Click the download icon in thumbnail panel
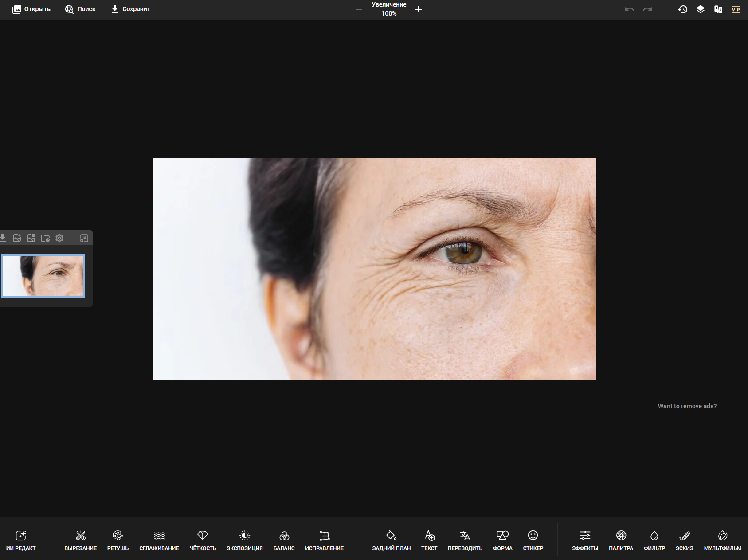748x560 pixels. click(x=3, y=238)
